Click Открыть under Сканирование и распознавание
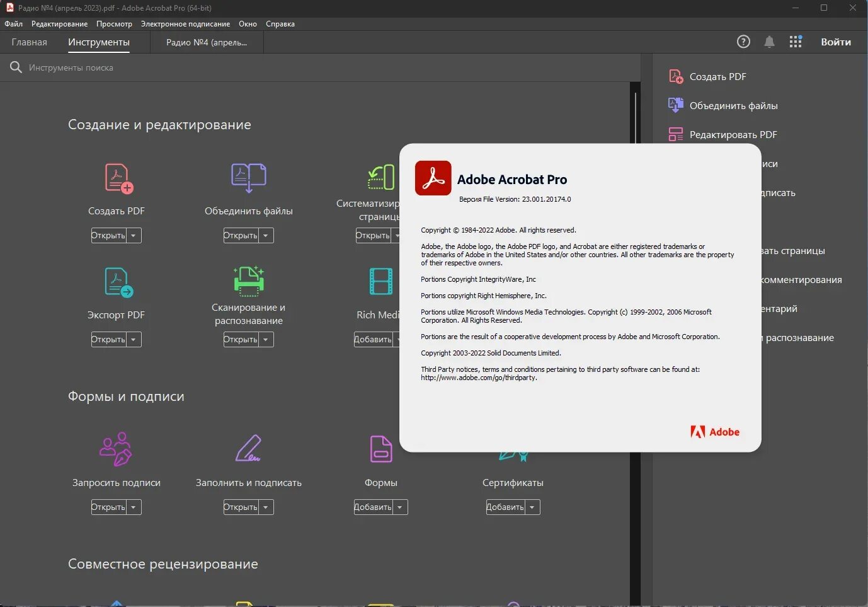Viewport: 868px width, 607px height. click(241, 340)
